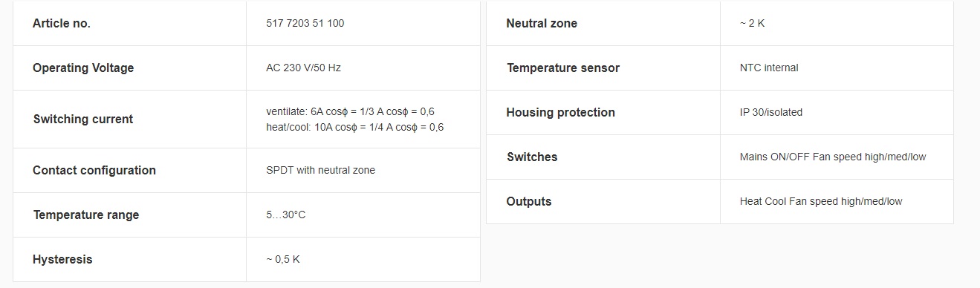The image size is (980, 288).
Task: Click the Temperature sensor label
Action: [x=563, y=68]
